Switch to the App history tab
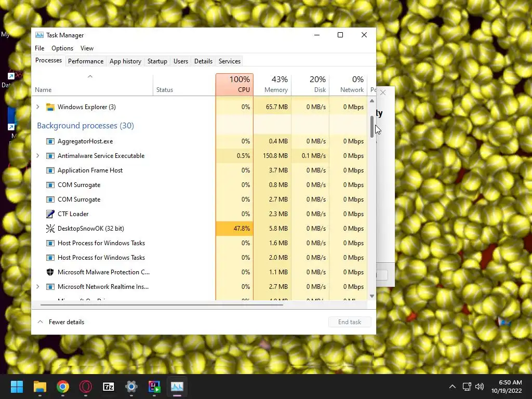The width and height of the screenshot is (532, 399). (x=125, y=61)
